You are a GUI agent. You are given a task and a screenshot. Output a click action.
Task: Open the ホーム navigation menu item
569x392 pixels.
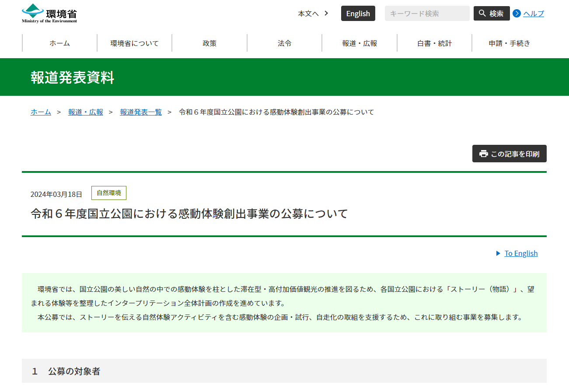click(59, 43)
